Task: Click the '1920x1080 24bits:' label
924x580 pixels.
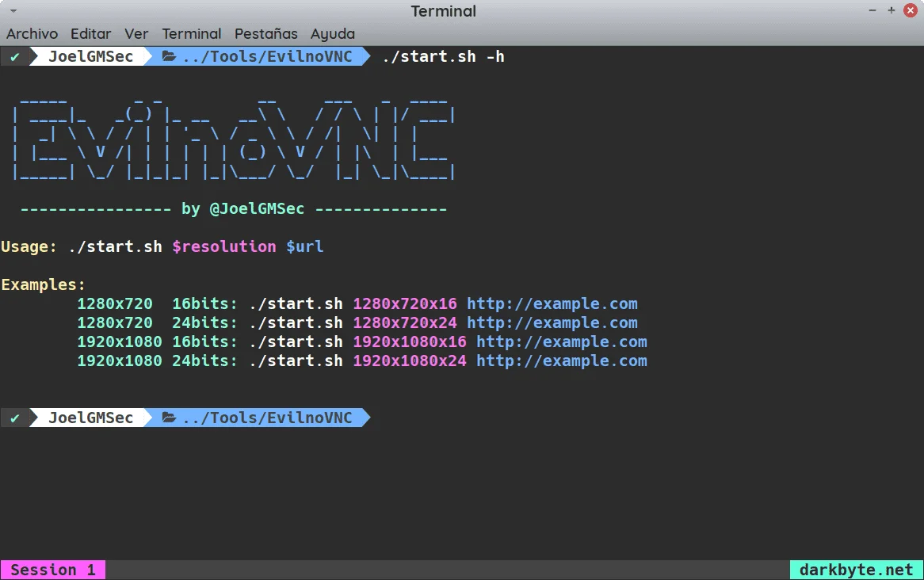Action: [x=158, y=361]
